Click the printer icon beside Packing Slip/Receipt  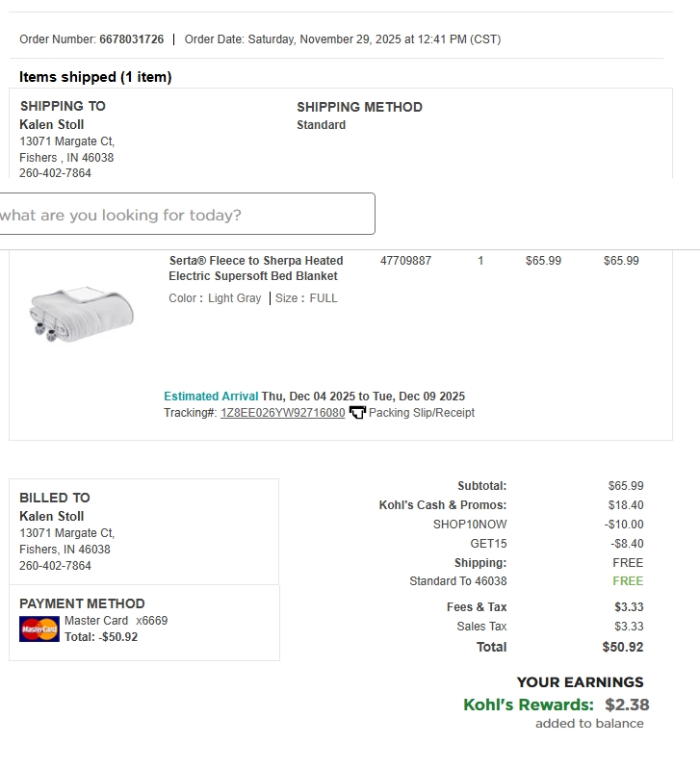coord(357,413)
